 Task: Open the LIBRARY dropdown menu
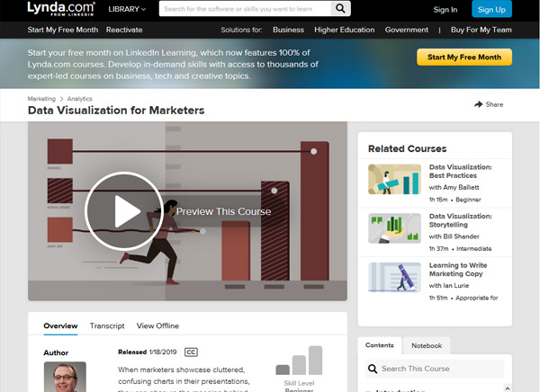pyautogui.click(x=127, y=9)
